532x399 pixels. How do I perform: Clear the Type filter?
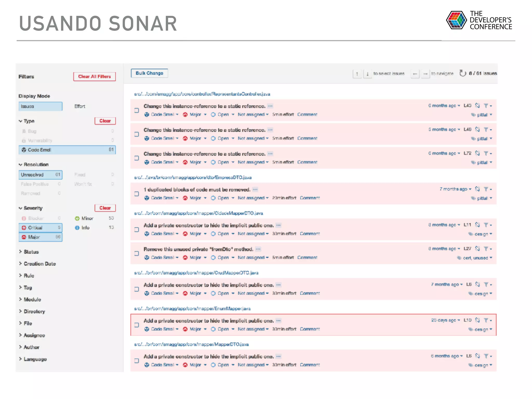click(105, 121)
